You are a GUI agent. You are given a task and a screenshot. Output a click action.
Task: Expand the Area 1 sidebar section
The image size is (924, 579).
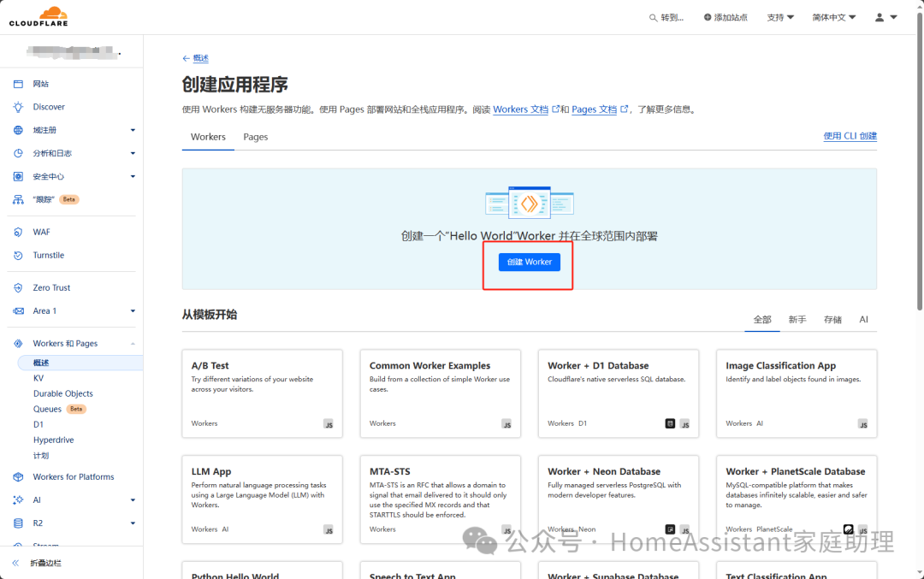(x=133, y=311)
